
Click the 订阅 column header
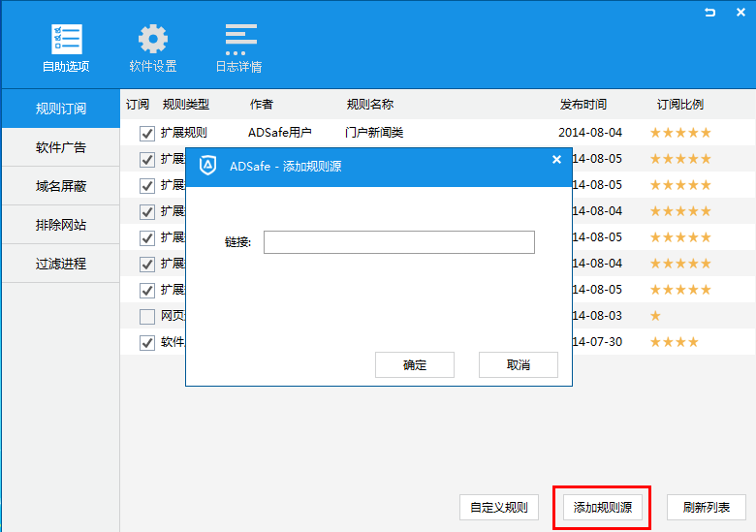[138, 104]
